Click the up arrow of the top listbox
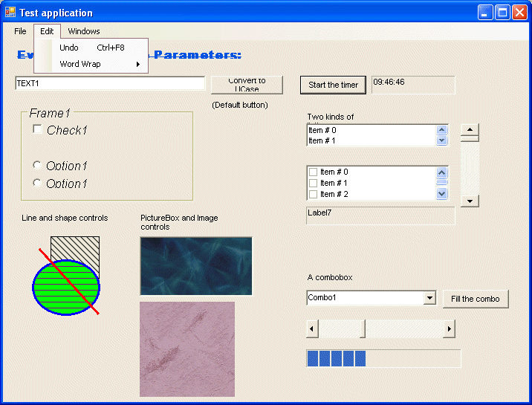 pos(441,130)
